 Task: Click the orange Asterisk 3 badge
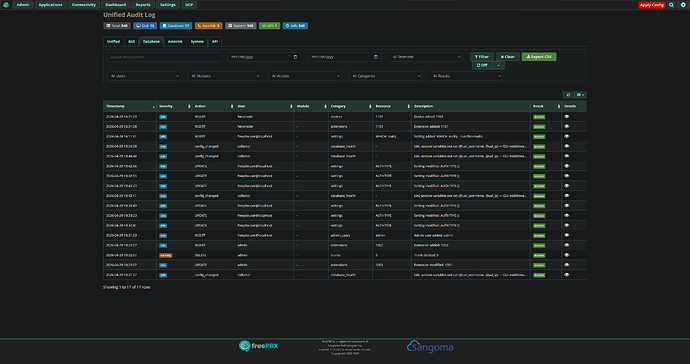(x=209, y=26)
